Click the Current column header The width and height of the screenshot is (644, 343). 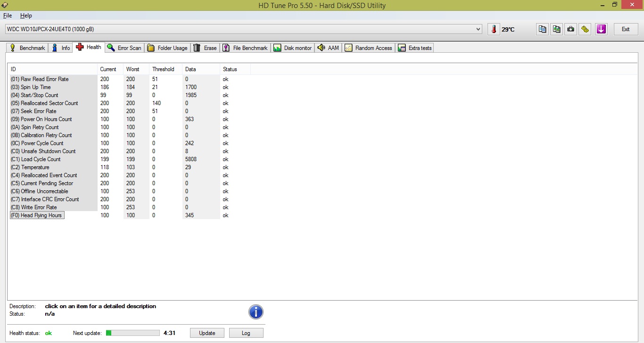coord(110,69)
